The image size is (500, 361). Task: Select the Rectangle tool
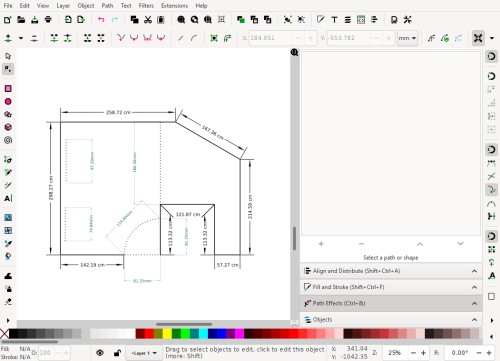coord(8,89)
